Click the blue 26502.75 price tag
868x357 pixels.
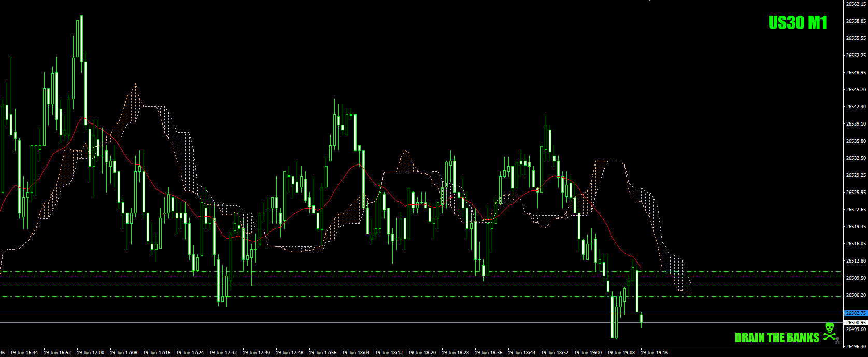click(x=856, y=313)
